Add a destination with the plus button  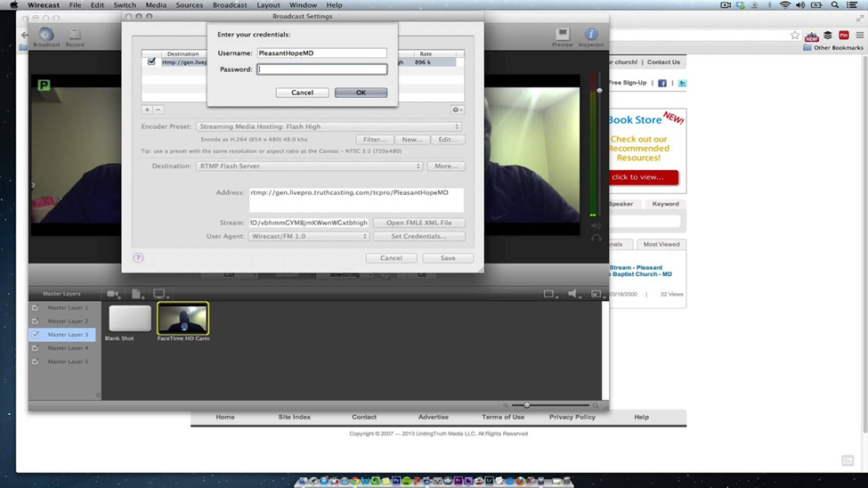coord(147,110)
